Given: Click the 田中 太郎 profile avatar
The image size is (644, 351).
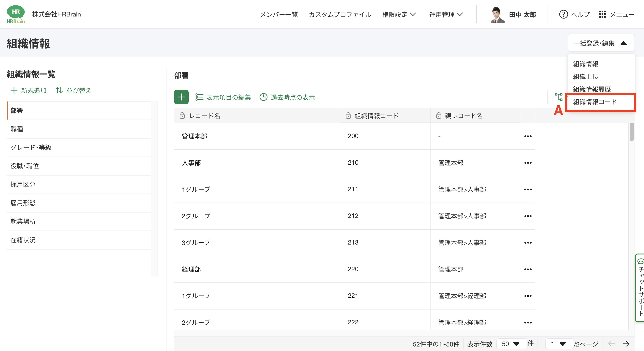Looking at the screenshot, I should pyautogui.click(x=497, y=15).
